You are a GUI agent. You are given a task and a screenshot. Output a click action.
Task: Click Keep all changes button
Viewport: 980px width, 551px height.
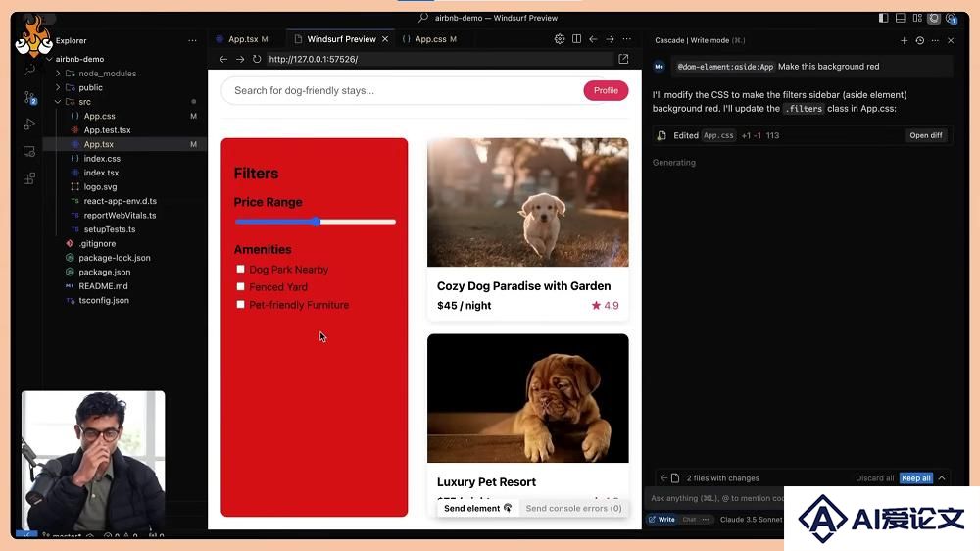tap(915, 477)
